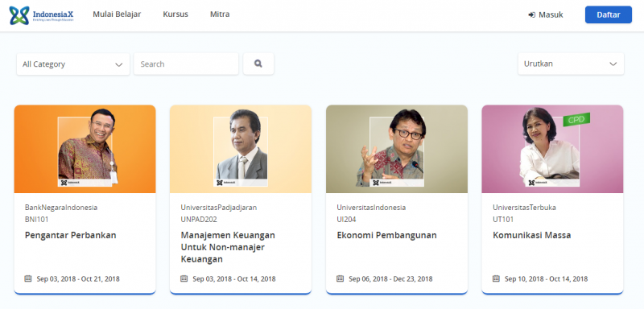Screen dimensions: 644x309
Task: Click the UniversitasPadjadjaran label
Action: coord(219,208)
